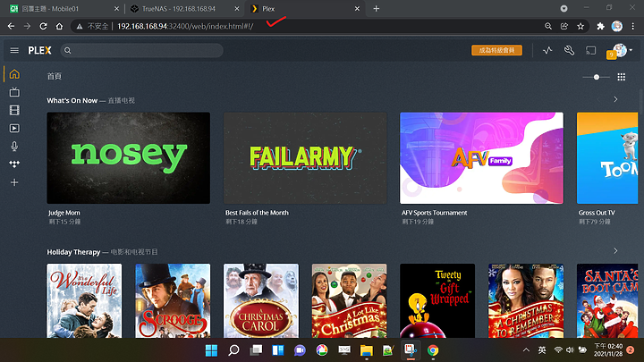644x362 pixels.
Task: Open Chrome three-dot menu
Action: [633, 26]
